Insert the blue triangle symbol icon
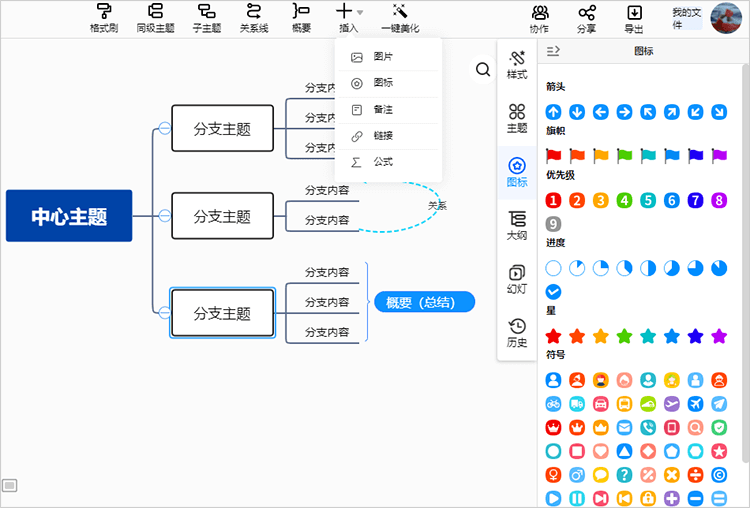Screen dimensions: 750x508 (624, 451)
